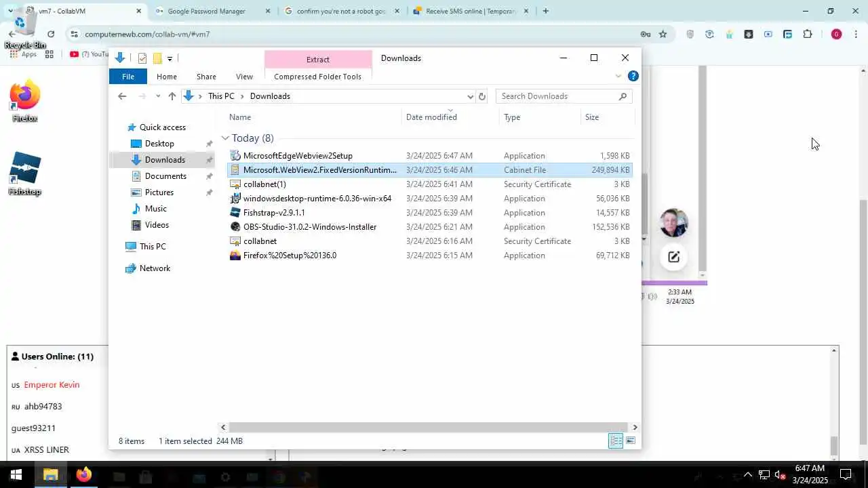The width and height of the screenshot is (868, 488).
Task: Switch to the Details view layout button
Action: [x=616, y=441]
